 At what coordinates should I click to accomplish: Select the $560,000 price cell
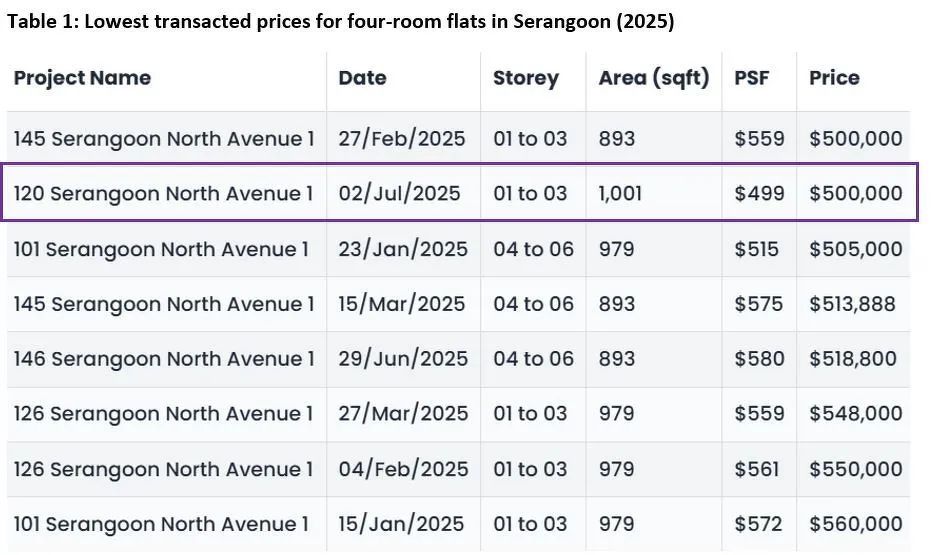tap(855, 524)
